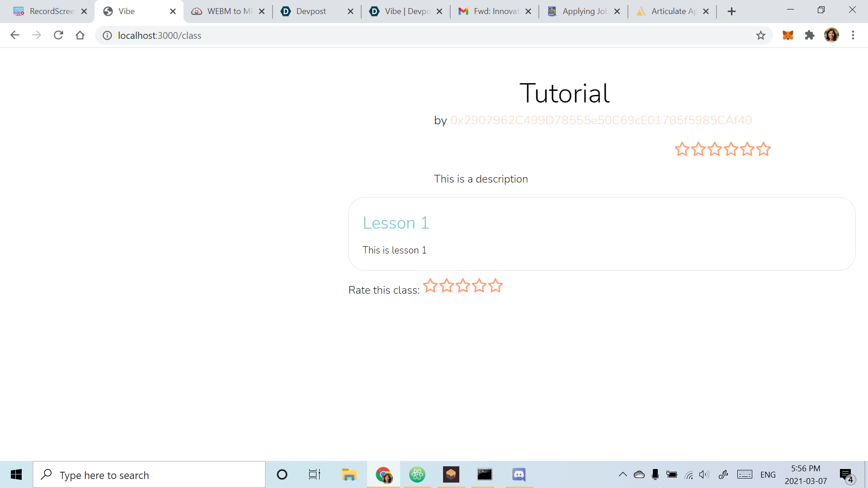Open the Atom editor from the taskbar
Image resolution: width=868 pixels, height=488 pixels.
[x=417, y=474]
